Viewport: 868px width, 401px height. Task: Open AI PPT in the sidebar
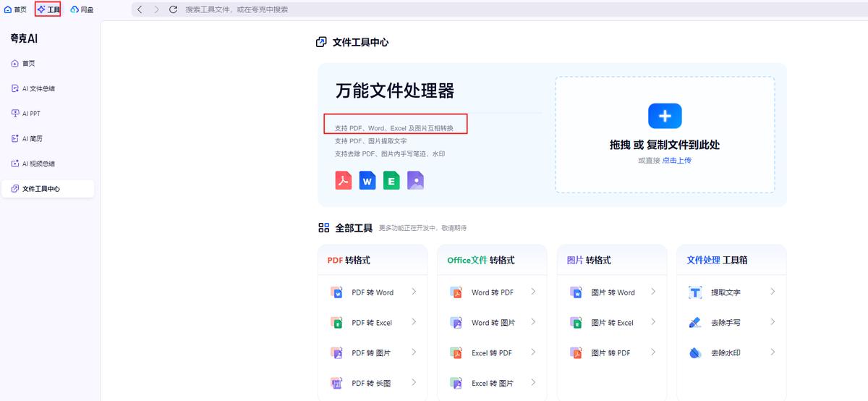(x=31, y=114)
